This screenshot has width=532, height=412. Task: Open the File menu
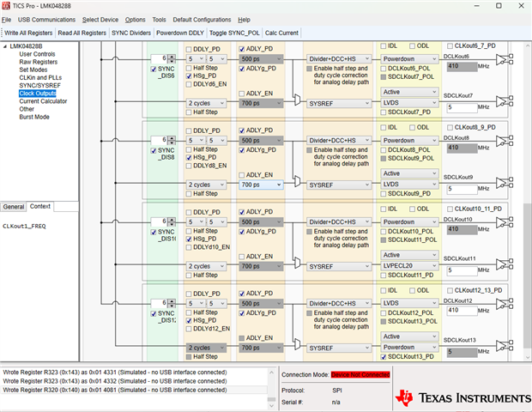(x=6, y=20)
